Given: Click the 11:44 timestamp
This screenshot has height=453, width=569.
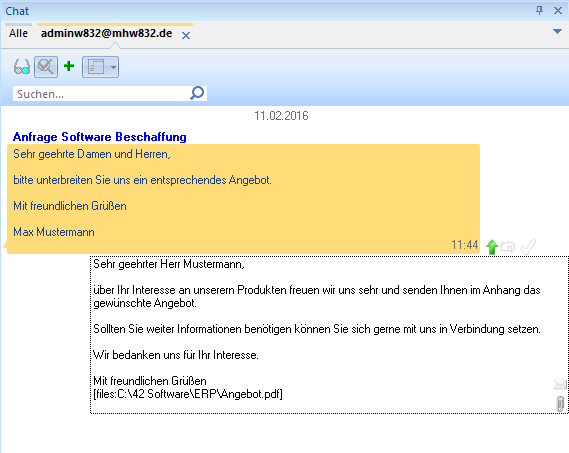Looking at the screenshot, I should pyautogui.click(x=464, y=245).
